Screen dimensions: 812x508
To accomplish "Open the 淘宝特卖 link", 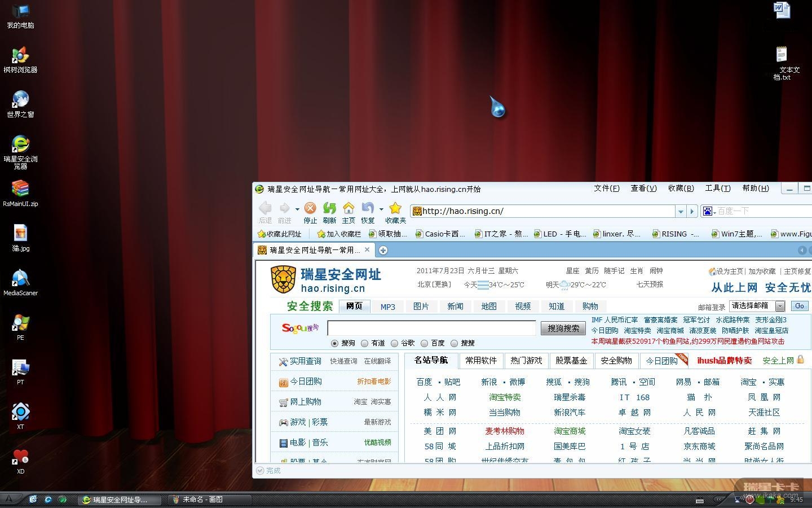I will 505,397.
